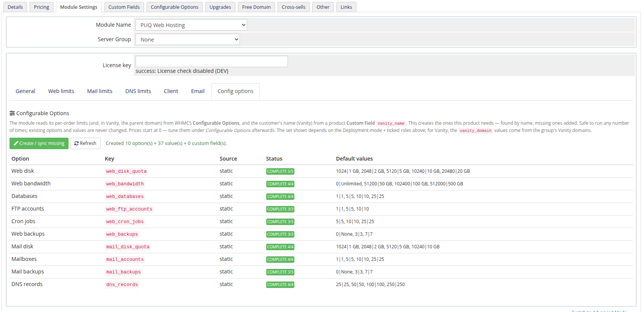Click the DNS records default values text
The height and width of the screenshot is (312, 644).
click(370, 285)
